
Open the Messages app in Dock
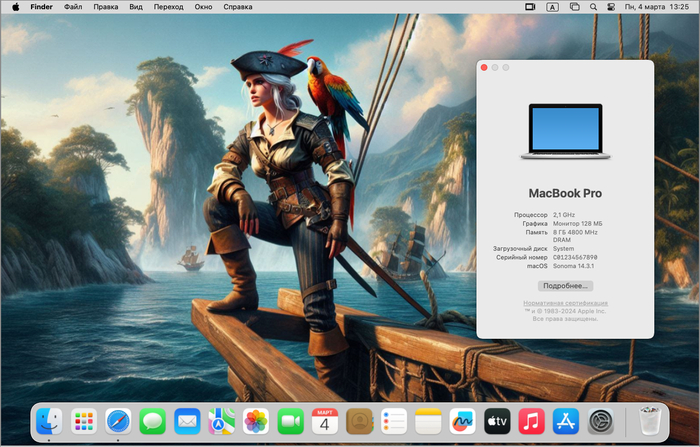pyautogui.click(x=153, y=421)
